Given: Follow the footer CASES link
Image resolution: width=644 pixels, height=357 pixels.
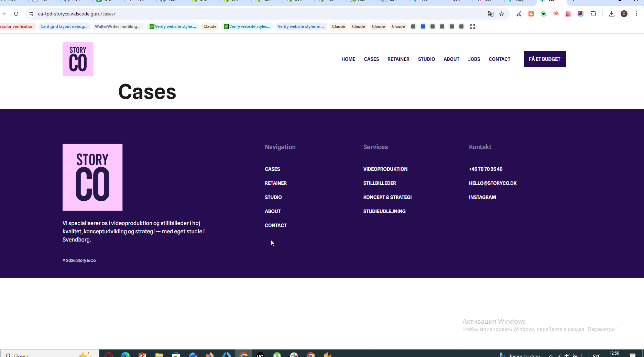Looking at the screenshot, I should [272, 169].
